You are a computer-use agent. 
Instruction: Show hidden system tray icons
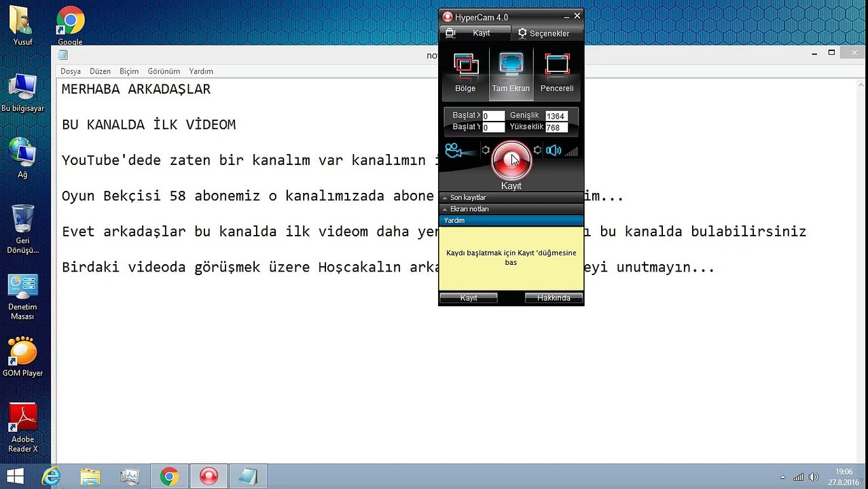click(x=782, y=477)
